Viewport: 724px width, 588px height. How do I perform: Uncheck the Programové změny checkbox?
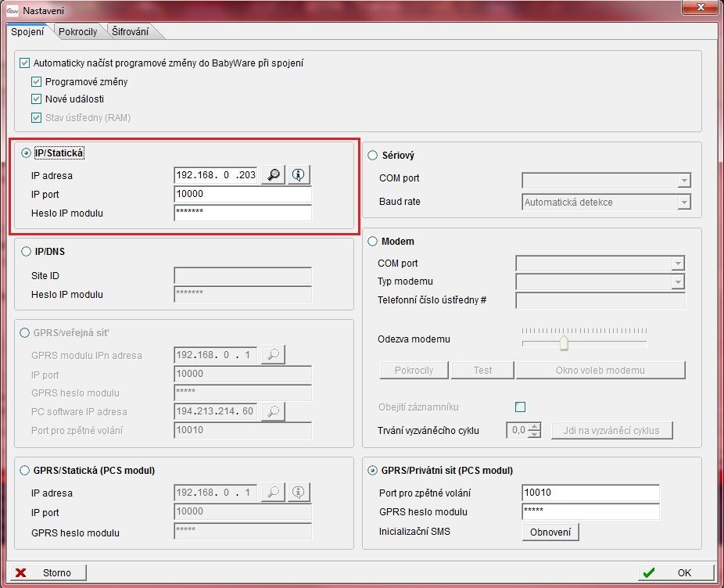(37, 81)
